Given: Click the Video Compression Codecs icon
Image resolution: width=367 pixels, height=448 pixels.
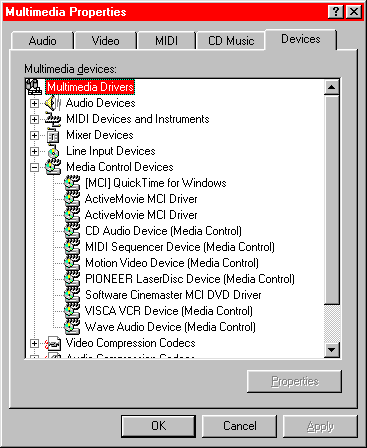Looking at the screenshot, I should point(53,343).
